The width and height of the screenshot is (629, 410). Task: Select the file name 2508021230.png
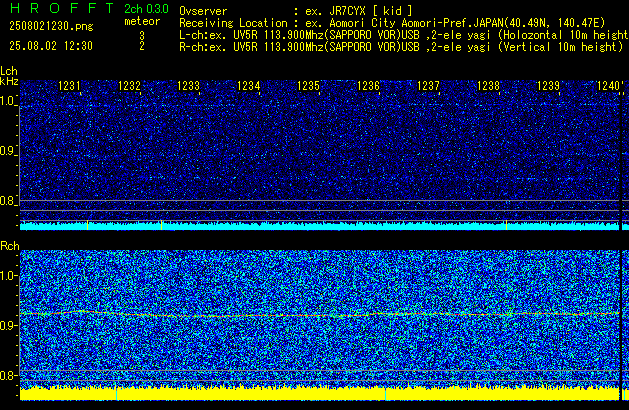51,26
